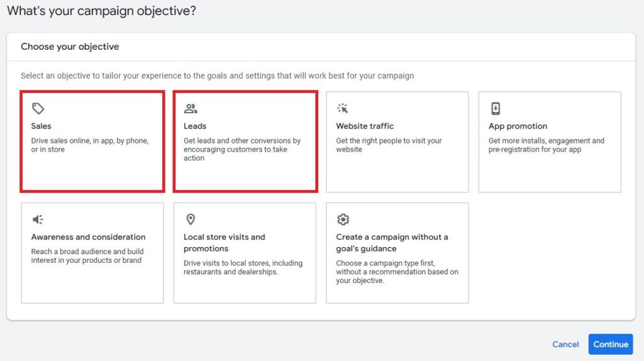
Task: Click the Cancel link
Action: pos(565,344)
